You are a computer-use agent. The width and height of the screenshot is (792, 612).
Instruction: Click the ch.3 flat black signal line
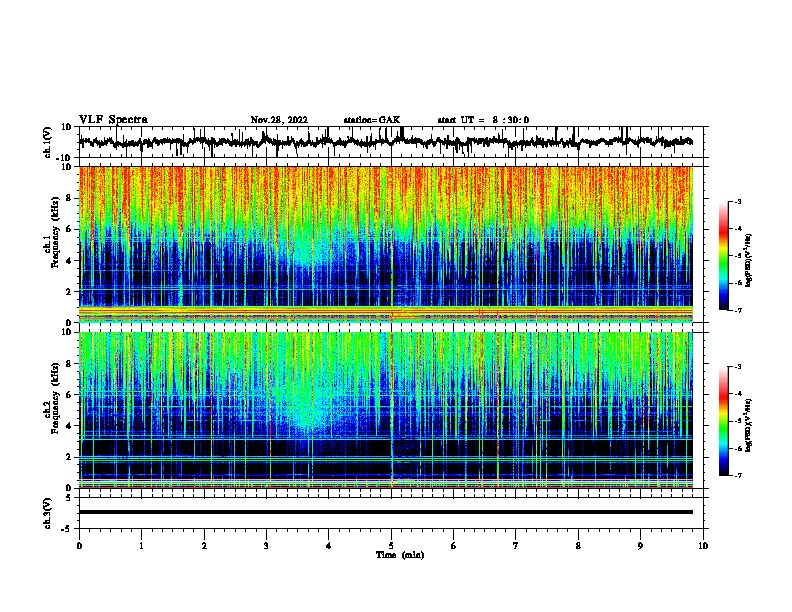click(385, 512)
